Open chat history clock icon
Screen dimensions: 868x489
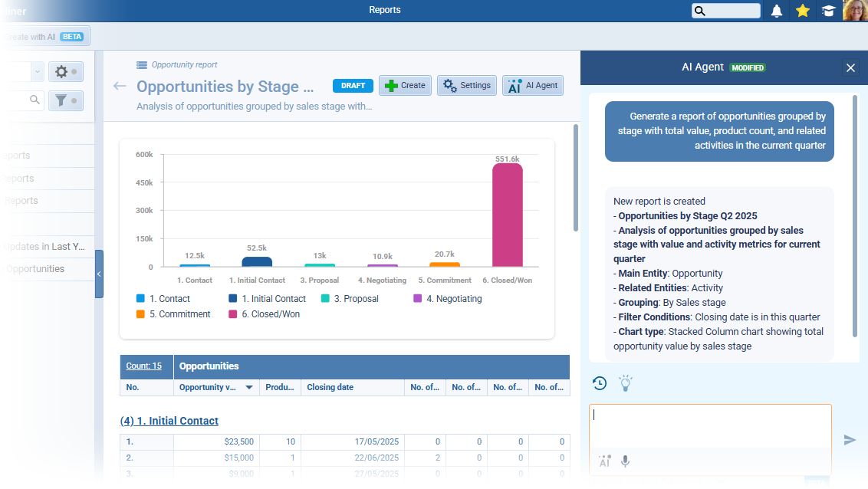600,383
